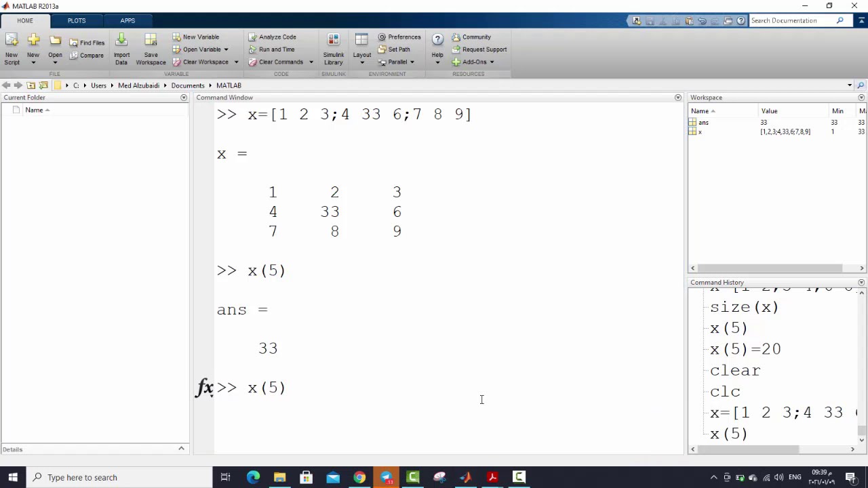Select clear in Command History
The height and width of the screenshot is (488, 868).
point(735,371)
